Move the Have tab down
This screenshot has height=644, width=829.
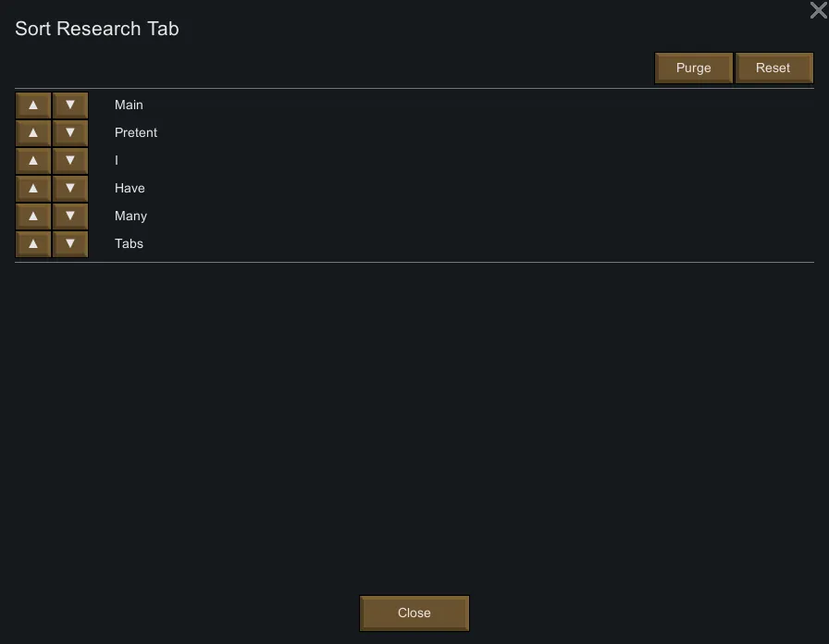coord(70,189)
